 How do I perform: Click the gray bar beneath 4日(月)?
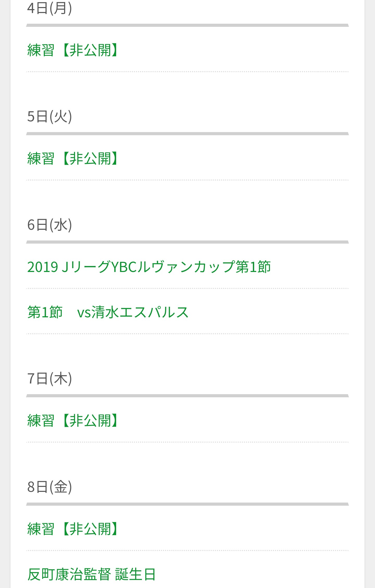point(187,25)
